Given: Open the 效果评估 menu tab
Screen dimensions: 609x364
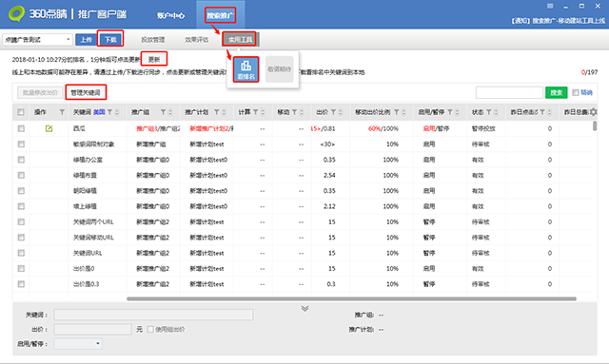Looking at the screenshot, I should 197,40.
